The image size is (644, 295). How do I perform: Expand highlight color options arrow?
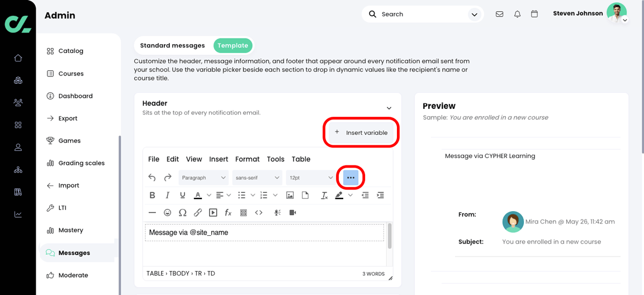coord(351,196)
